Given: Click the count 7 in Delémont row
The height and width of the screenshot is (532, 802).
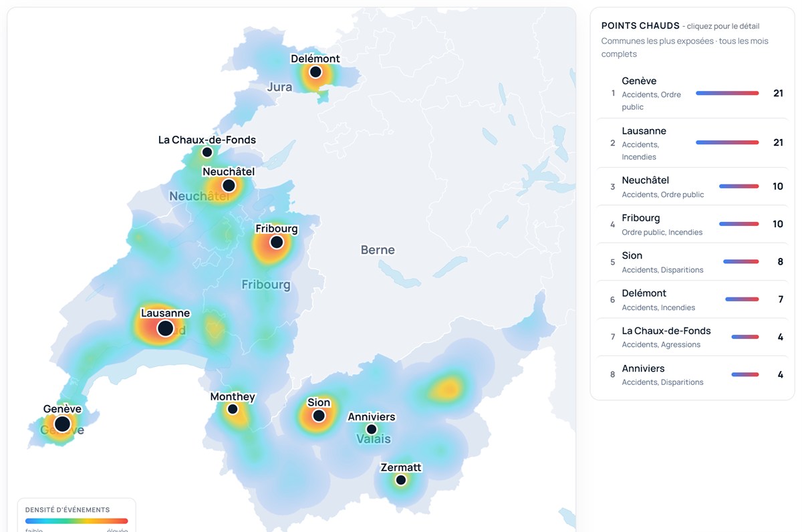Looking at the screenshot, I should point(780,299).
